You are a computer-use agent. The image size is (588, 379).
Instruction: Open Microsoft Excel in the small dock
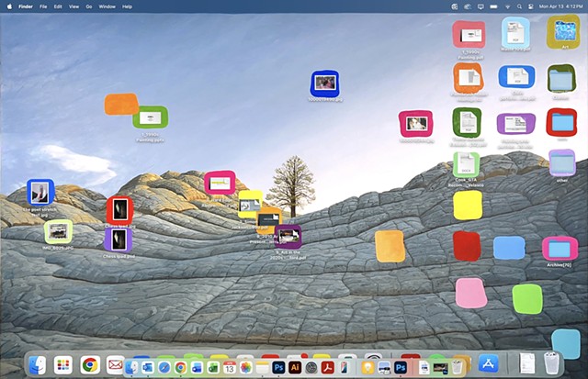click(213, 368)
